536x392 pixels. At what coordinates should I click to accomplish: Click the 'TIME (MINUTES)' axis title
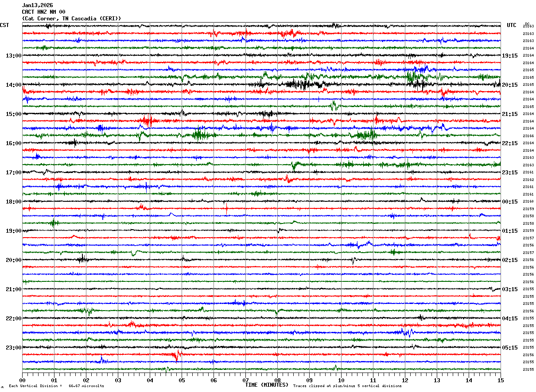pos(267,385)
